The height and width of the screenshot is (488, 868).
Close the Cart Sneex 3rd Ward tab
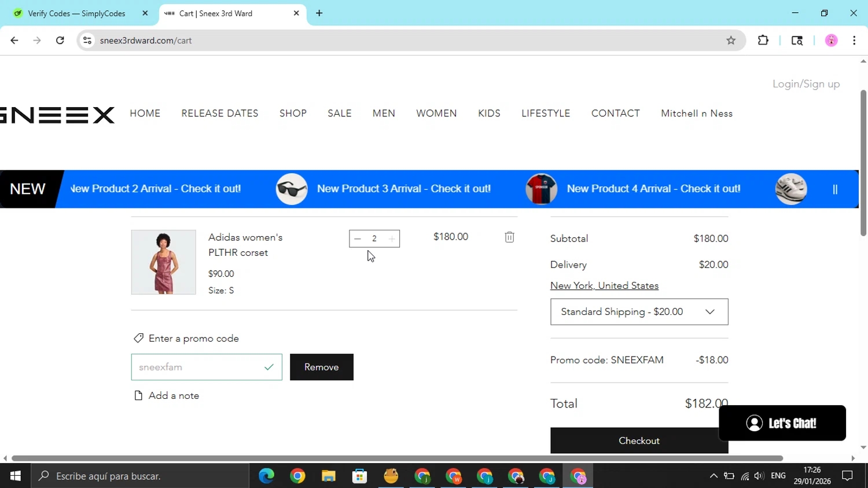pos(296,13)
